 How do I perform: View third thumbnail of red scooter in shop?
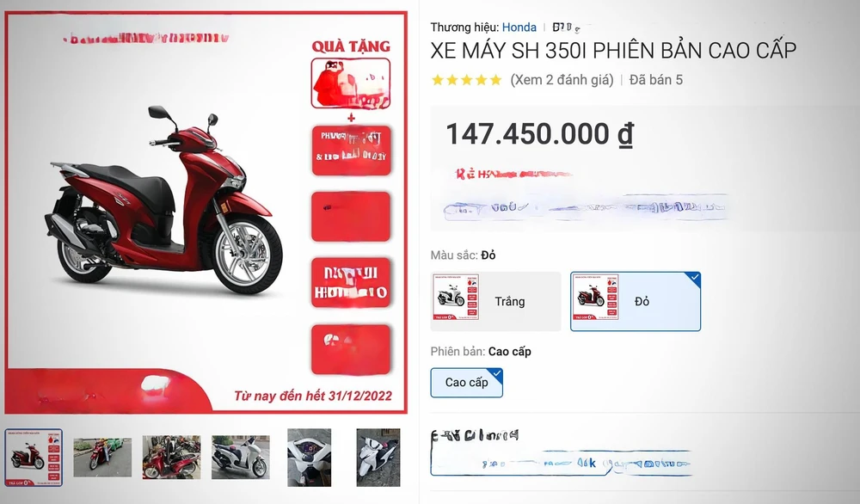172,458
